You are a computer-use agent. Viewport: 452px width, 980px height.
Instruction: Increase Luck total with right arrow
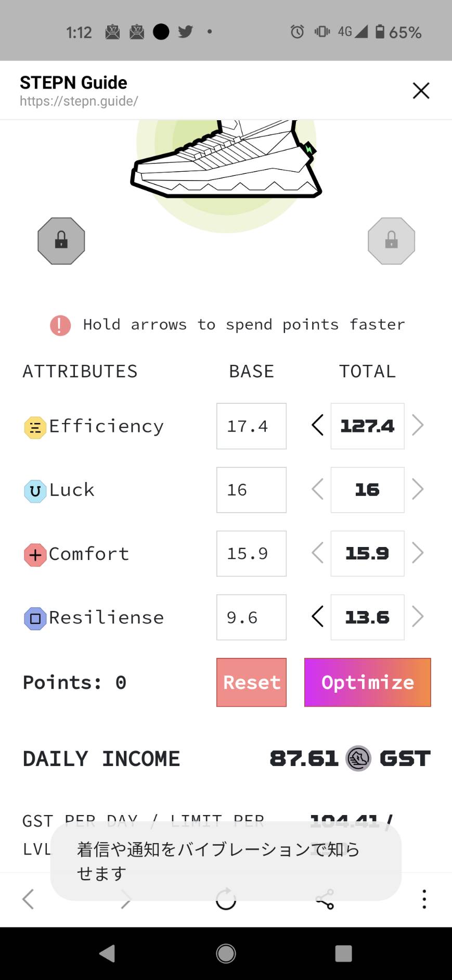[x=417, y=490]
